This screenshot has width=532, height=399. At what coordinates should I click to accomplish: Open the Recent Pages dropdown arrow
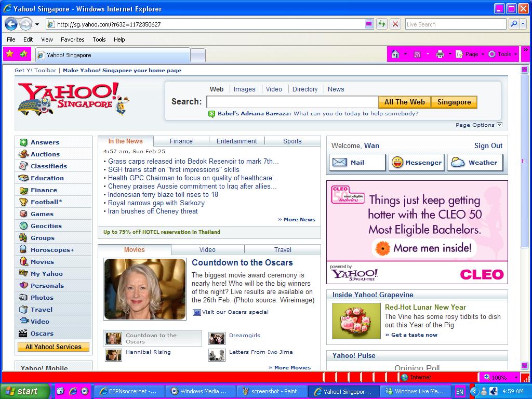[x=37, y=24]
